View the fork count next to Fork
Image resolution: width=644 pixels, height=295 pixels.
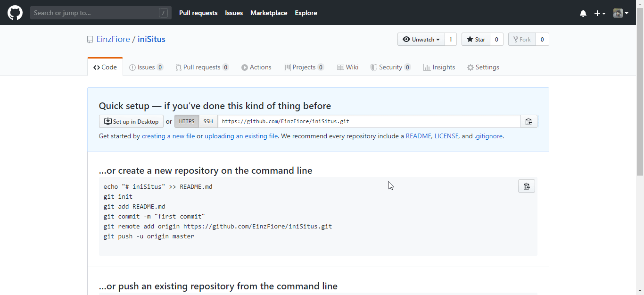point(542,39)
